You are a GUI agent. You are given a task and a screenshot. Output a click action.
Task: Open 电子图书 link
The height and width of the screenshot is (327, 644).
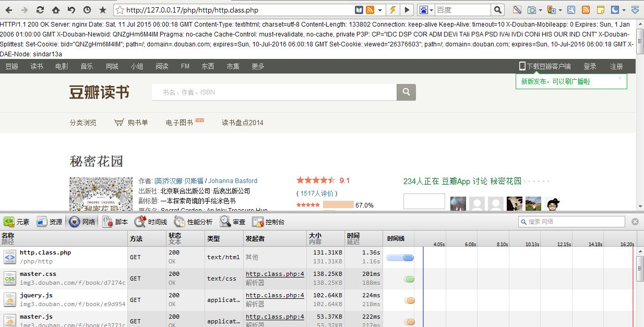click(x=180, y=123)
